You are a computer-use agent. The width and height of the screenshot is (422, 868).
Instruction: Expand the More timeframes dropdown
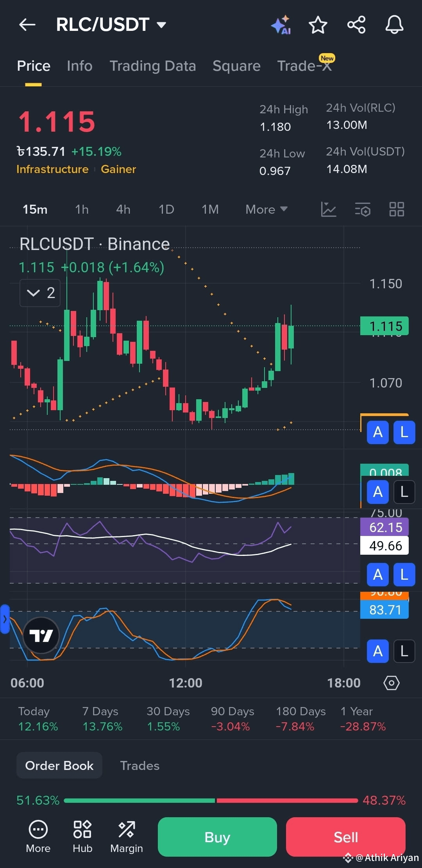coord(266,209)
